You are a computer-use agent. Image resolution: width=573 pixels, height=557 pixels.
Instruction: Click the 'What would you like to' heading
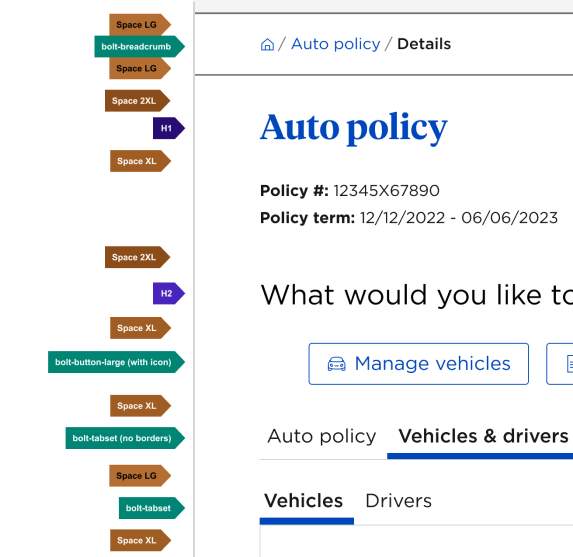pos(417,295)
